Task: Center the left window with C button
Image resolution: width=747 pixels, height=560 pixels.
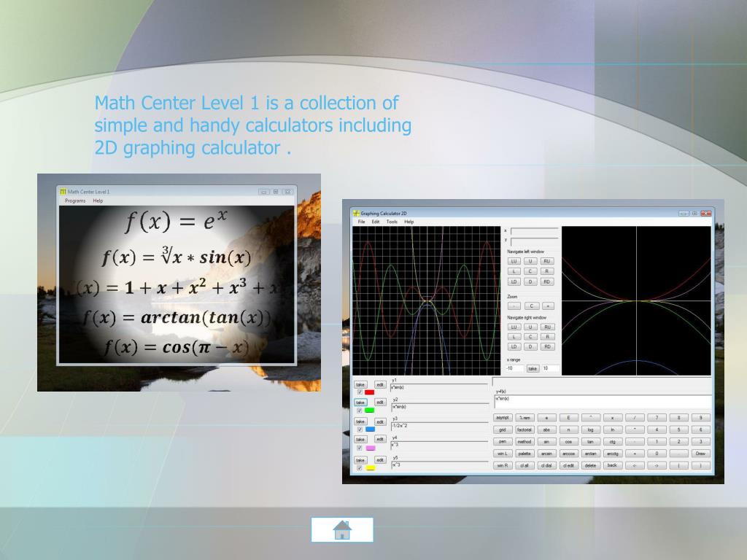Action: click(530, 271)
